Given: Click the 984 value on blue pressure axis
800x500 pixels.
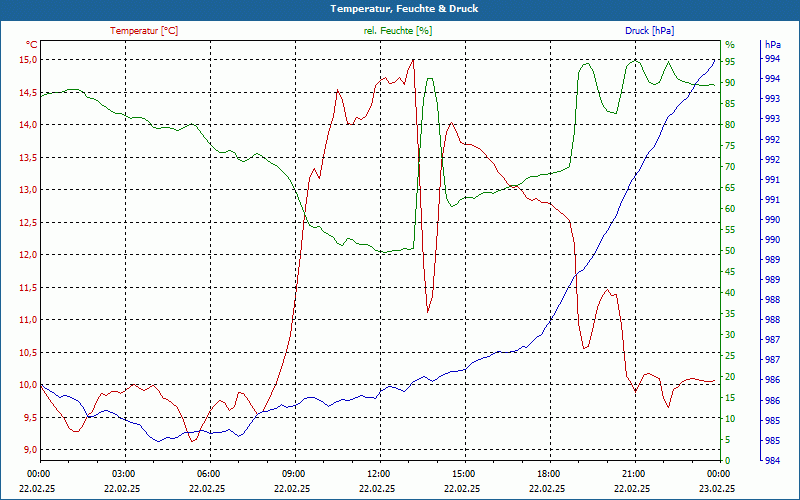Looking at the screenshot, I should 773,461.
